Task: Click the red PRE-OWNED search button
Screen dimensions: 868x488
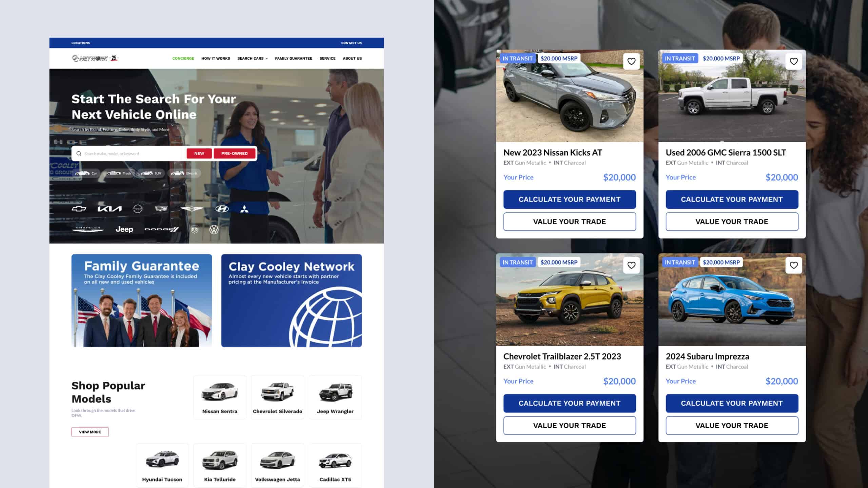Action: tap(235, 154)
